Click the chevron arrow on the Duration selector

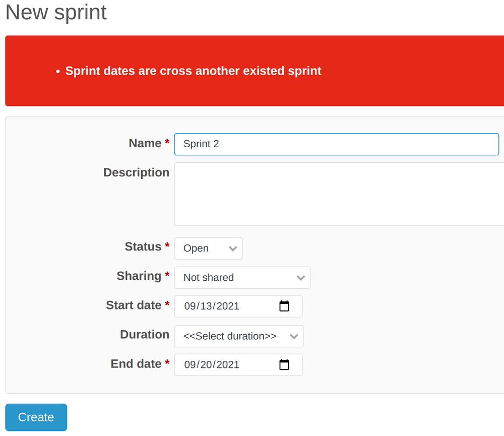[294, 336]
